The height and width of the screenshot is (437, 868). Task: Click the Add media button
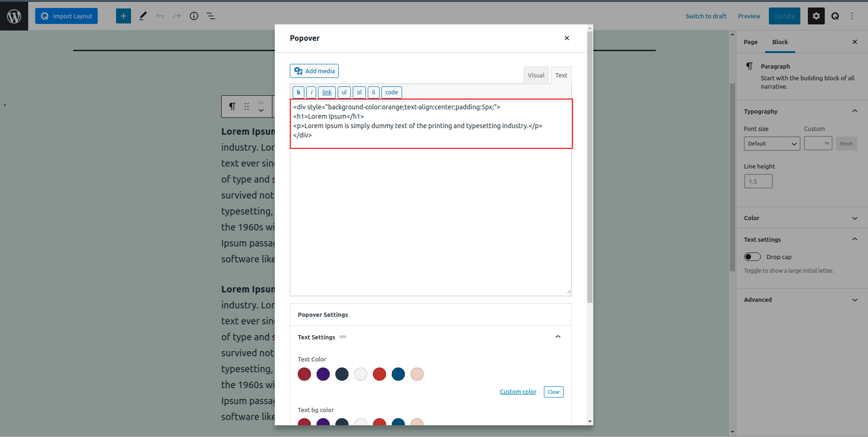pyautogui.click(x=314, y=71)
